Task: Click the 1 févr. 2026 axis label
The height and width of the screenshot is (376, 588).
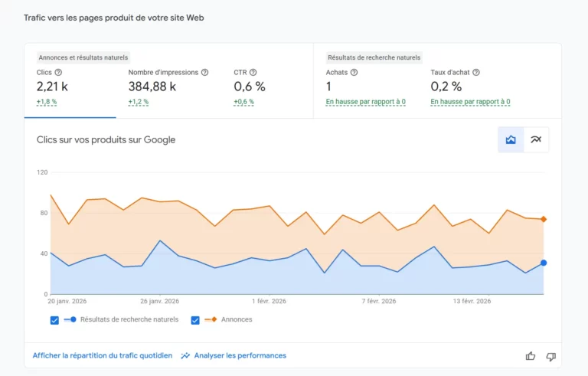Action: point(269,301)
